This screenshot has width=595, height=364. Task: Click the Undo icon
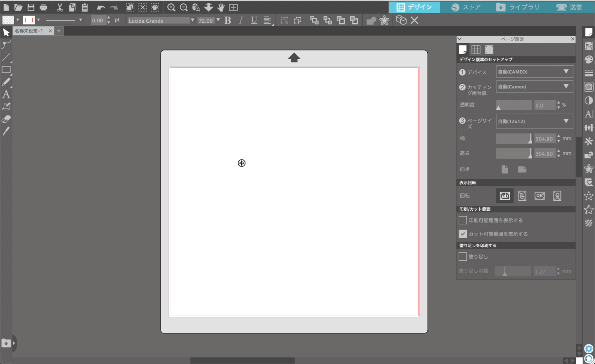[100, 7]
